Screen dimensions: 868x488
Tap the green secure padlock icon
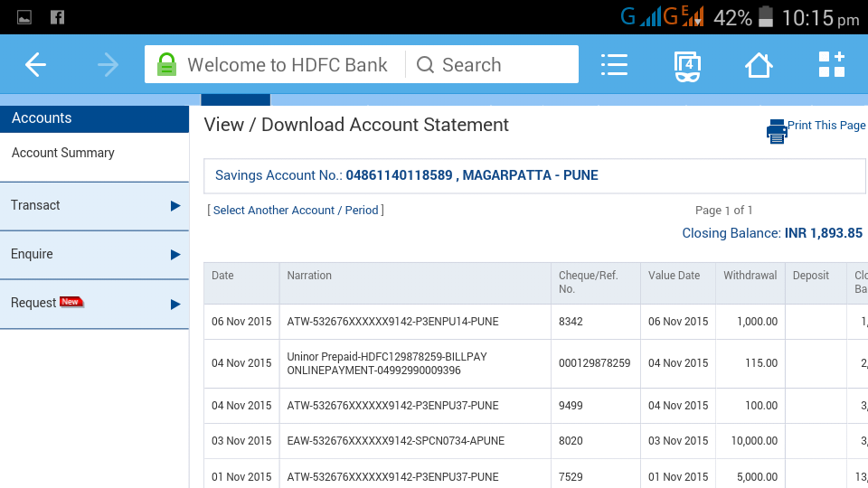[x=166, y=65]
